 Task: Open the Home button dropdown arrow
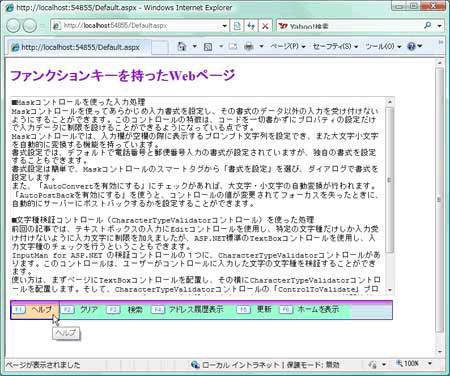(x=194, y=47)
